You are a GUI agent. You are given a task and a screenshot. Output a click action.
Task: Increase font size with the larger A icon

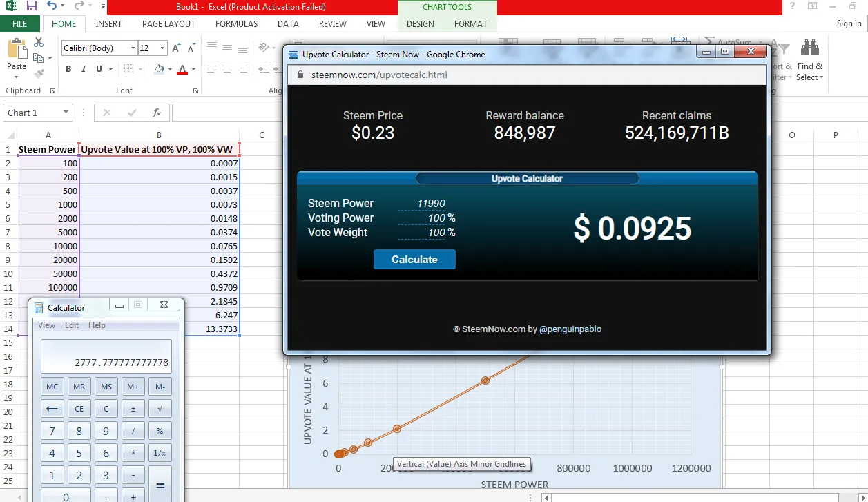tap(176, 48)
